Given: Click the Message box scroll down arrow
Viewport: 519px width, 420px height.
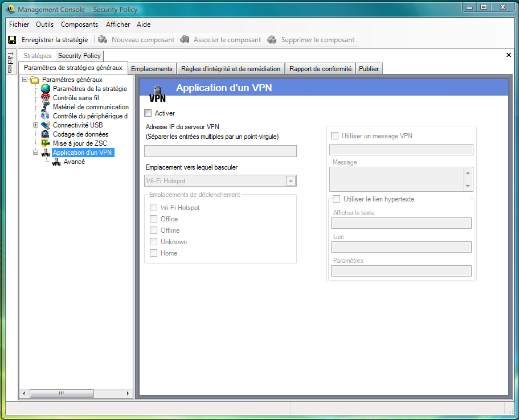Looking at the screenshot, I should pos(468,186).
